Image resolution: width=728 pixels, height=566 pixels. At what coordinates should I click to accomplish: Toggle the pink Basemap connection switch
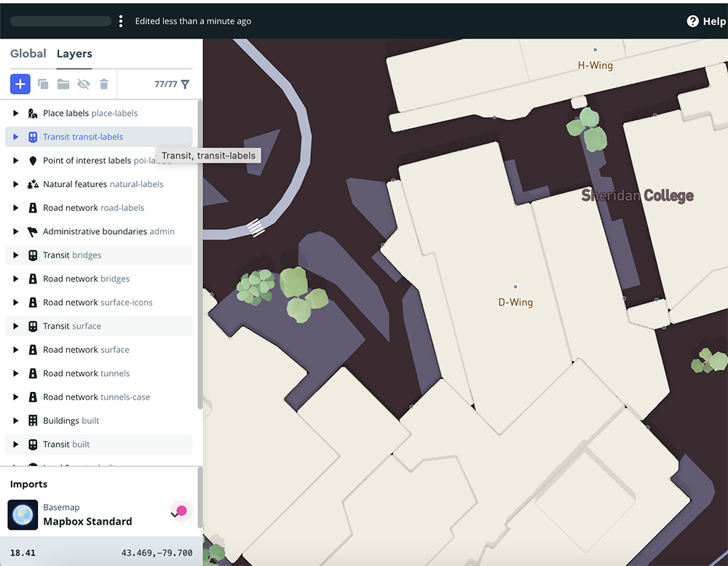pos(180,511)
